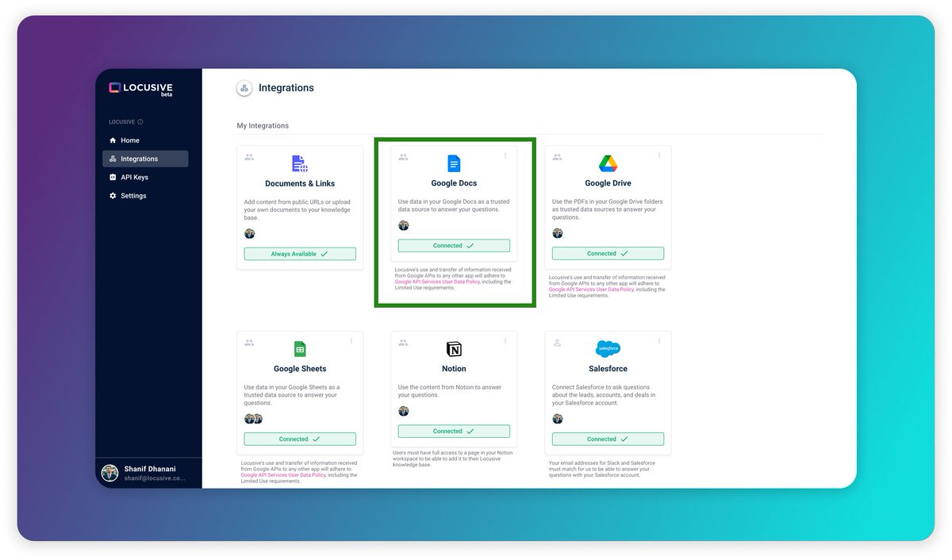The width and height of the screenshot is (952, 560).
Task: Click the shared-users icon on Google Docs card
Action: pyautogui.click(x=403, y=157)
